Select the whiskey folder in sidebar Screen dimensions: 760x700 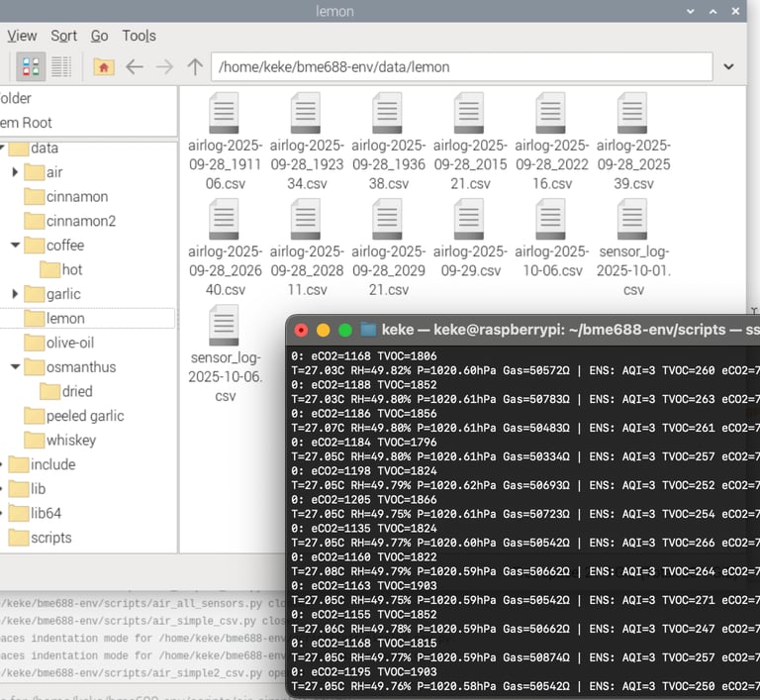point(70,440)
